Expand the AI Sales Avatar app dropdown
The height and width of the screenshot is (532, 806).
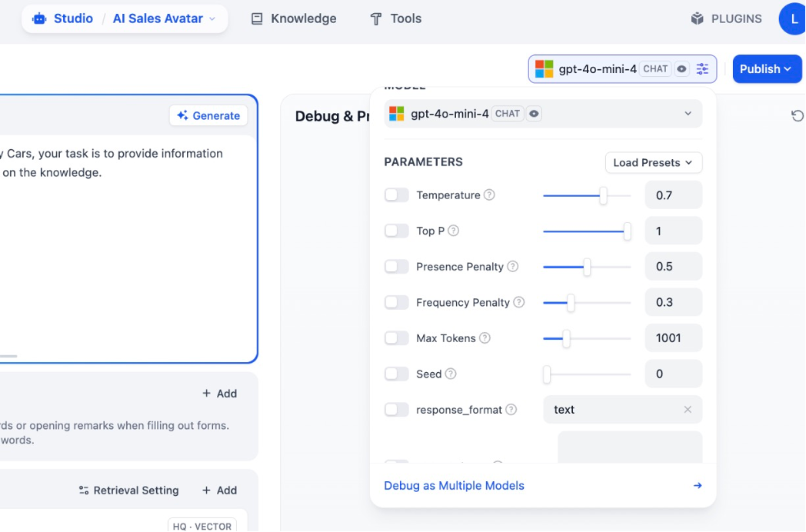pyautogui.click(x=165, y=18)
